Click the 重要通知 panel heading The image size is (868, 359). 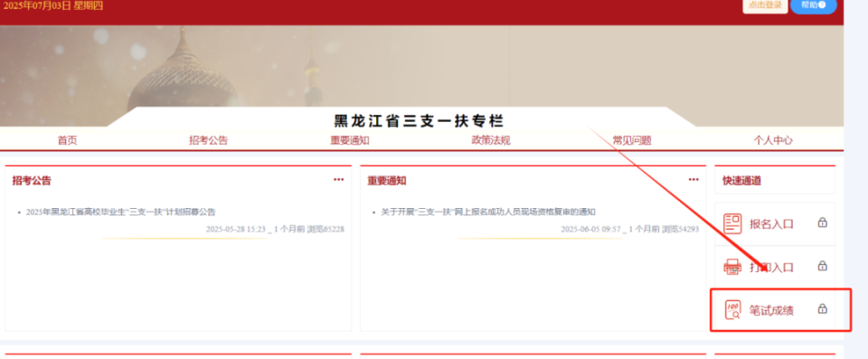pos(387,181)
